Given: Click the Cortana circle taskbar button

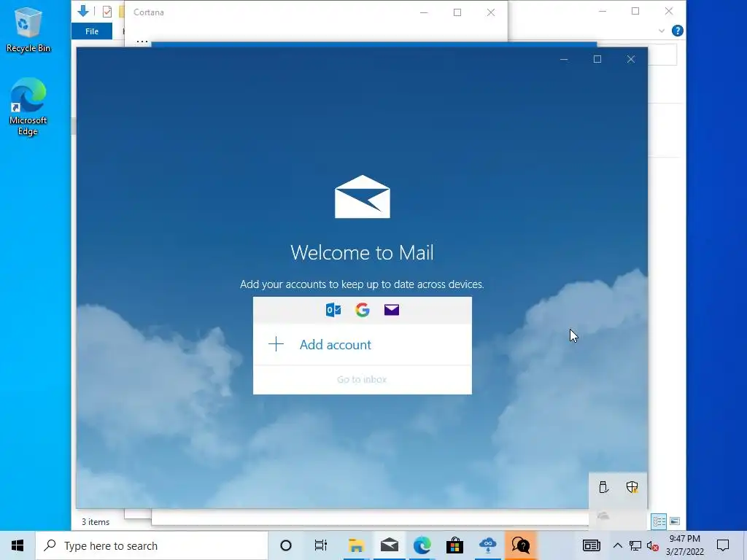Looking at the screenshot, I should [x=286, y=545].
